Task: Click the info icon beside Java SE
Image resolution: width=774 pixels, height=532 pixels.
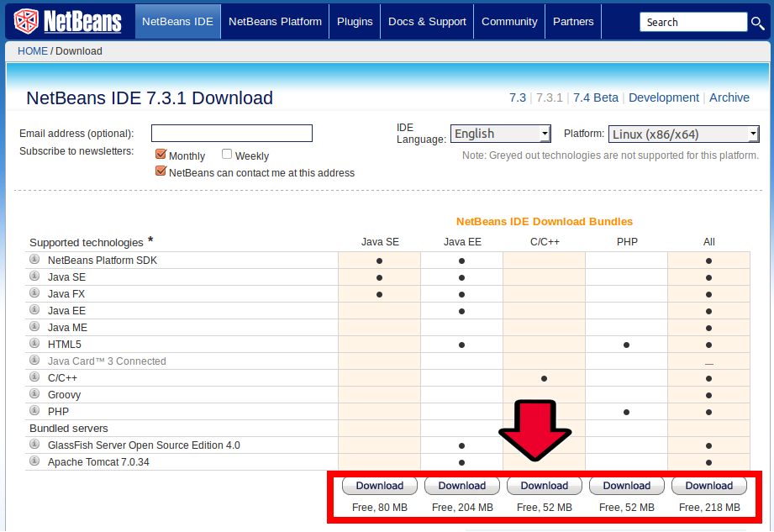Action: click(x=34, y=277)
